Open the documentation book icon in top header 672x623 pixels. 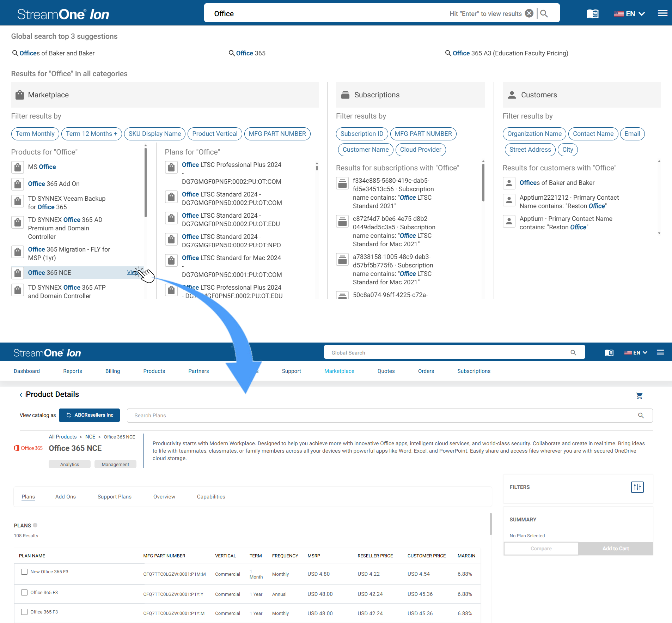[x=593, y=14]
